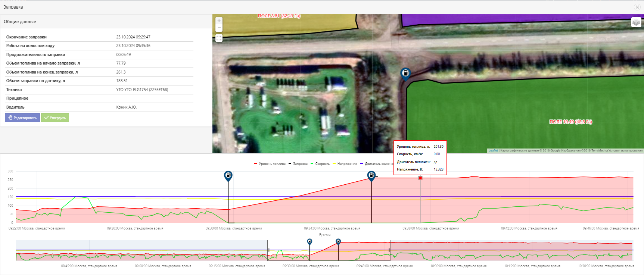Select the refueling start marker on chart

click(228, 175)
